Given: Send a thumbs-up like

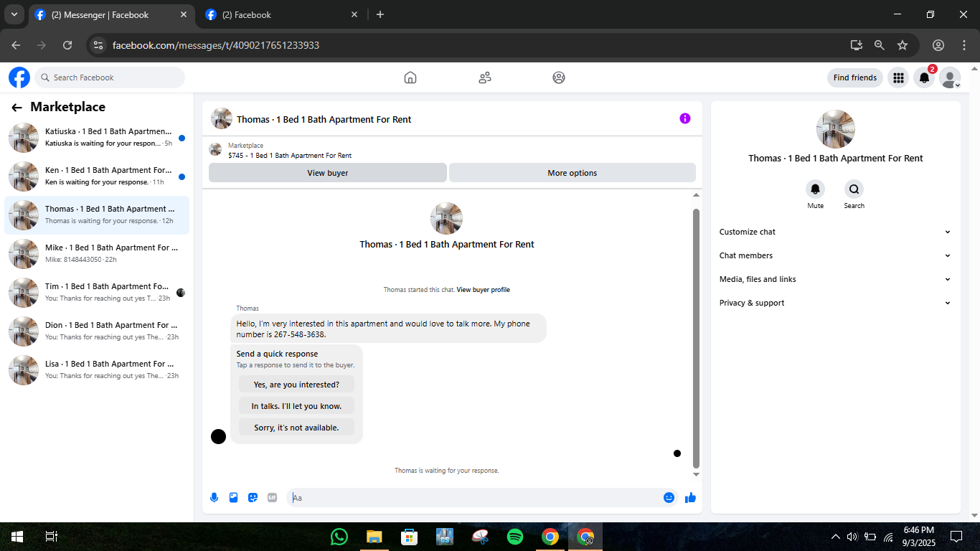Looking at the screenshot, I should 690,497.
